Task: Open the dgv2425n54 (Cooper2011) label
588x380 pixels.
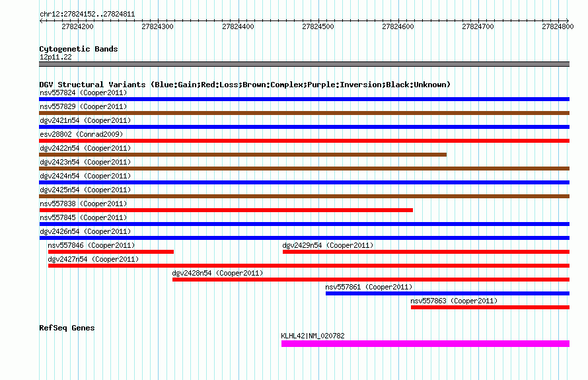Action: coord(85,190)
